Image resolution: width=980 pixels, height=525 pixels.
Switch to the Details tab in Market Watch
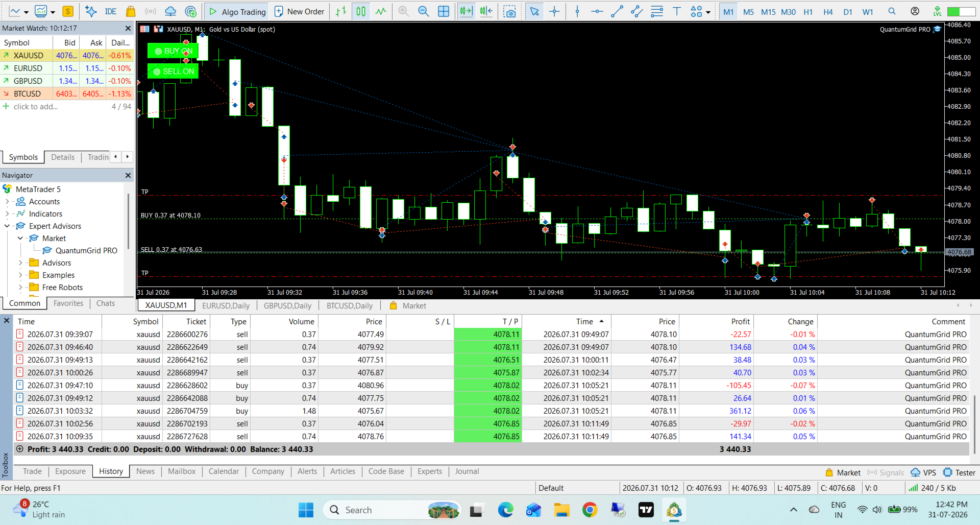tap(63, 157)
